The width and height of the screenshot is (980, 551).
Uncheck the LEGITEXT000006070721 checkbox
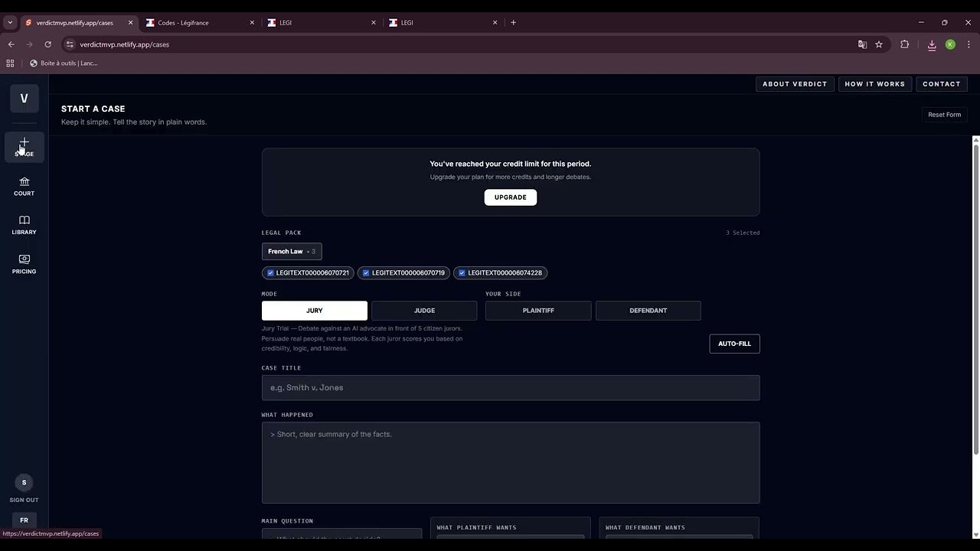tap(270, 273)
